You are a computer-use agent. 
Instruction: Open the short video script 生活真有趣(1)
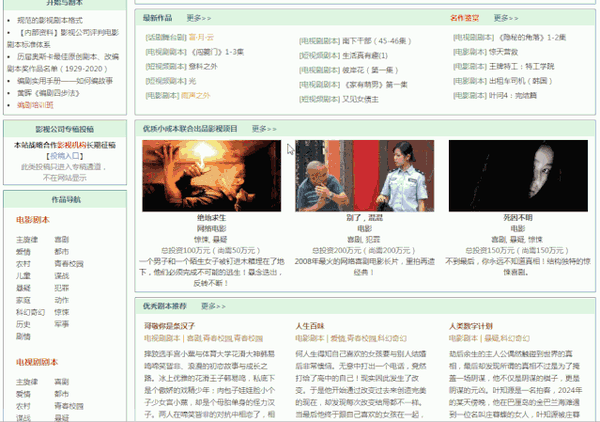point(365,55)
